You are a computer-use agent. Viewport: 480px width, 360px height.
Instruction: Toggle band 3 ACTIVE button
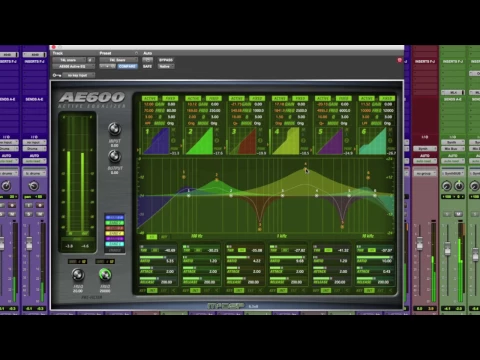click(236, 98)
